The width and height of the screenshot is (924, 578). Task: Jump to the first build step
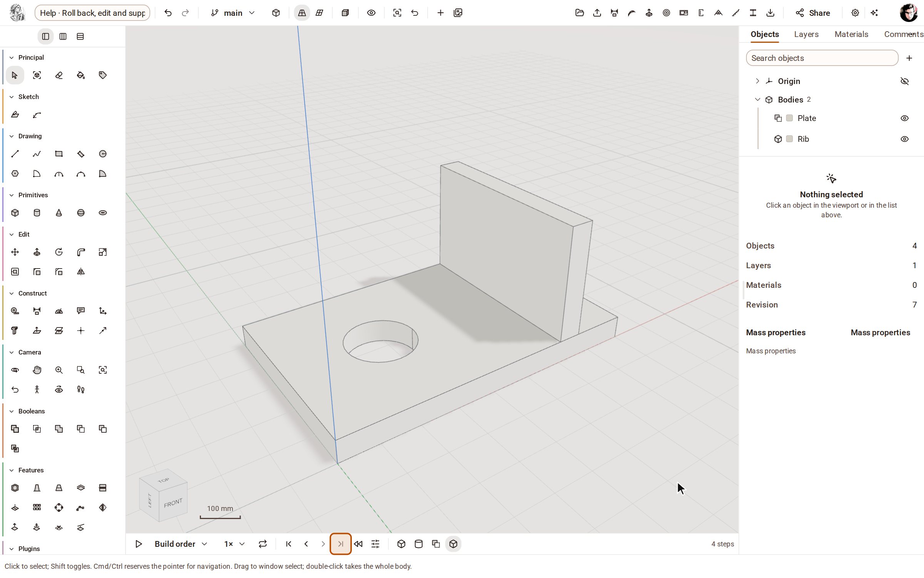(289, 544)
